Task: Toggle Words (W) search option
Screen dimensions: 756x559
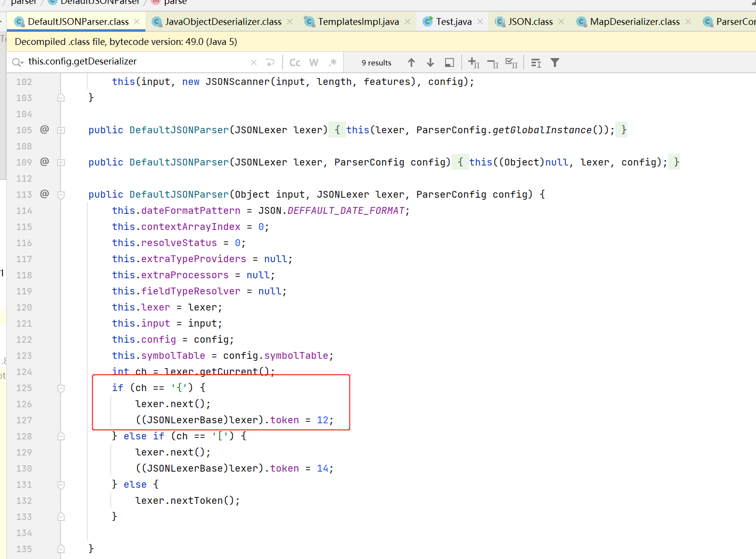Action: click(x=314, y=62)
